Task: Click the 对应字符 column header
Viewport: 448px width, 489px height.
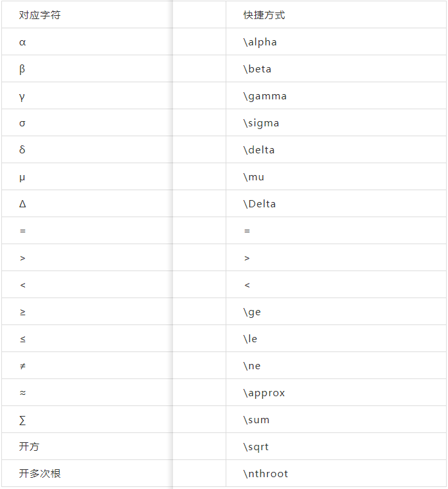Action: point(40,14)
